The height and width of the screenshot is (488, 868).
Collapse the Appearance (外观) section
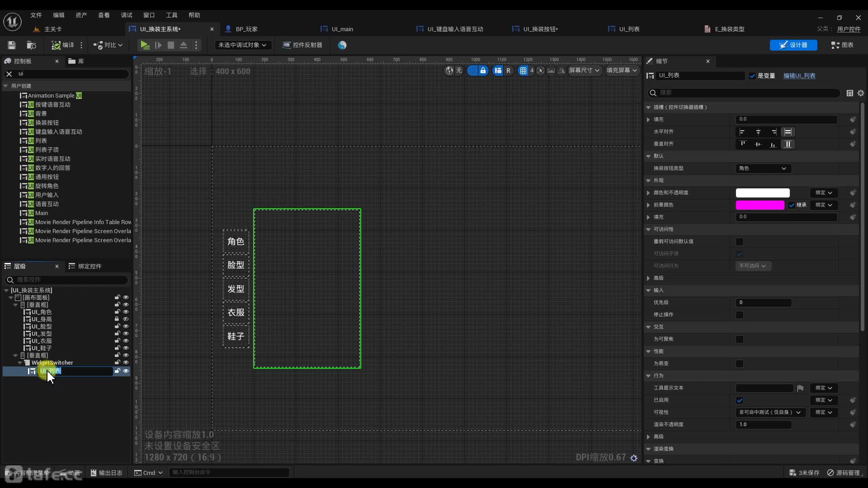click(x=648, y=181)
